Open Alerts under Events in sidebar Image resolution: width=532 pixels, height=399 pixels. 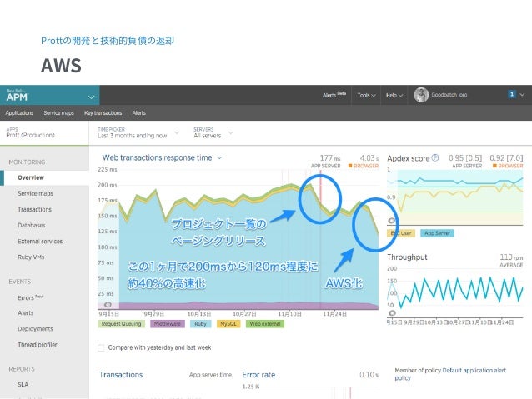[26, 313]
